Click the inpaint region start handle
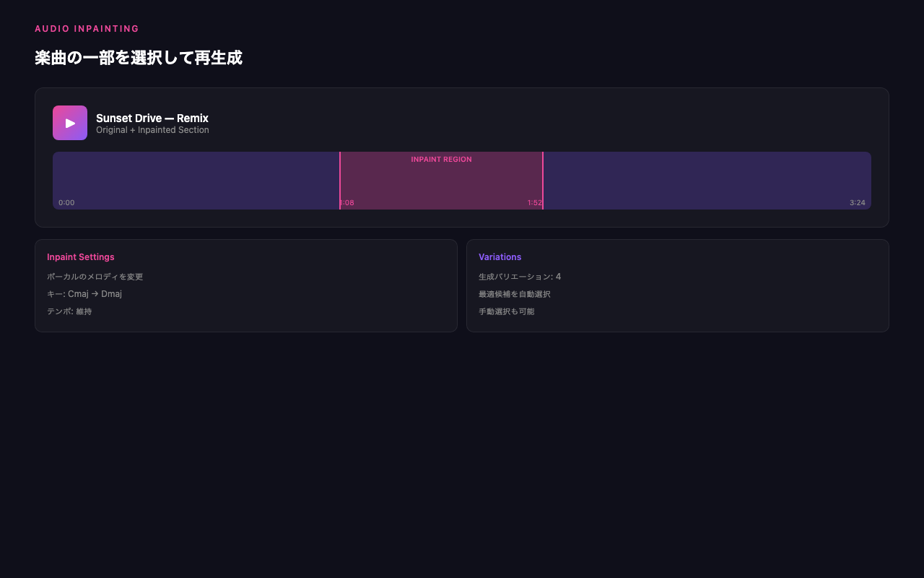 point(340,181)
